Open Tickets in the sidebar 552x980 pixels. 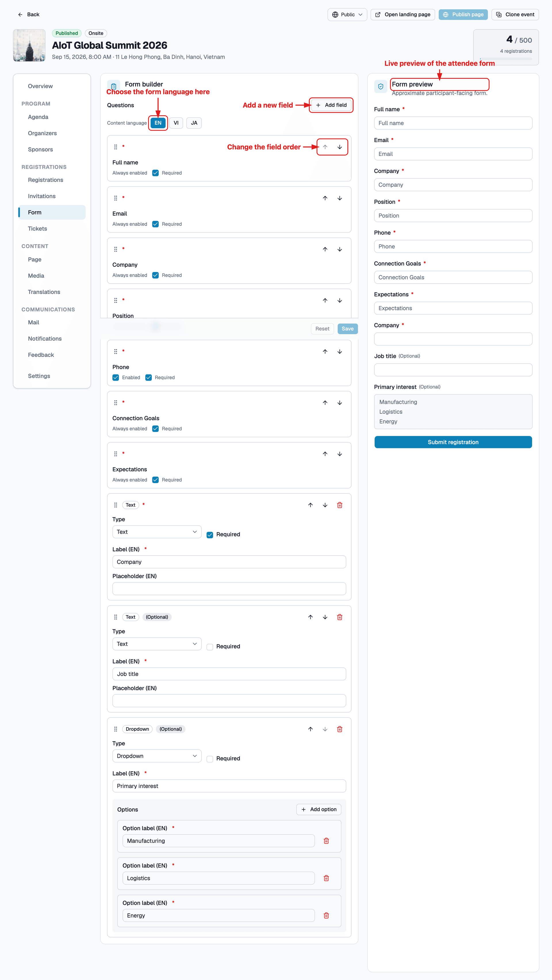pyautogui.click(x=37, y=229)
